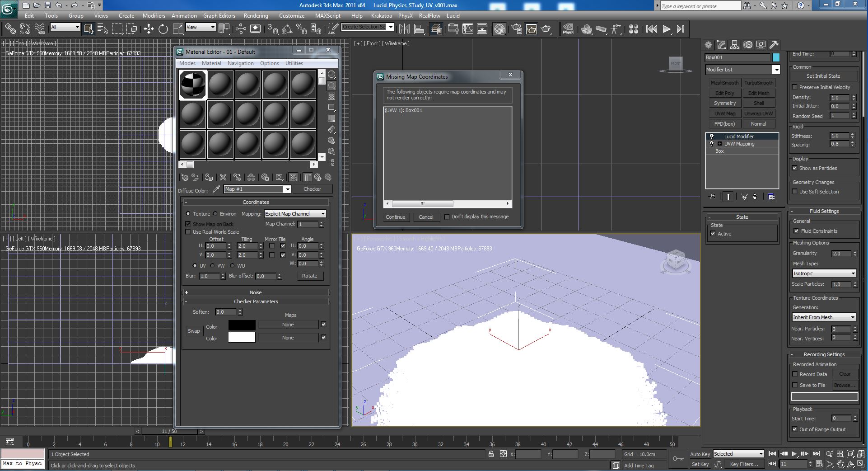Image resolution: width=868 pixels, height=471 pixels.
Task: Open the Graph Editors menu
Action: coord(219,15)
